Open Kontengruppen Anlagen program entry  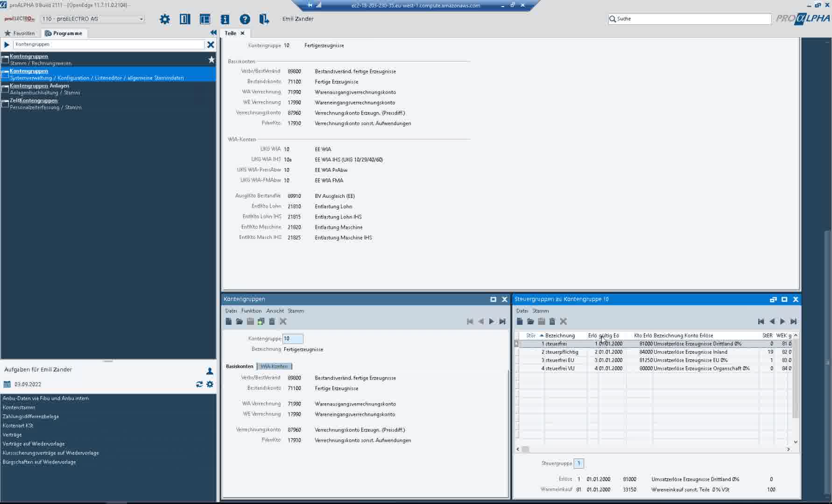[x=107, y=89]
